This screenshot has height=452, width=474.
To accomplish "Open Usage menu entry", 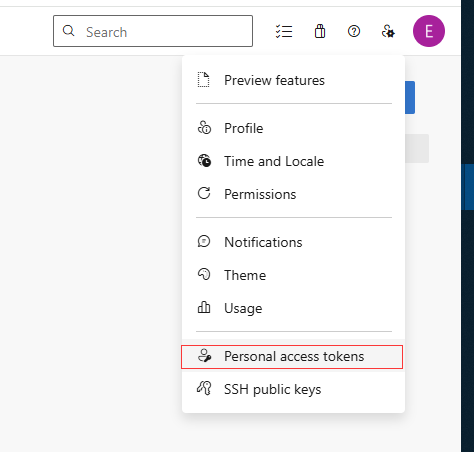I will click(293, 308).
